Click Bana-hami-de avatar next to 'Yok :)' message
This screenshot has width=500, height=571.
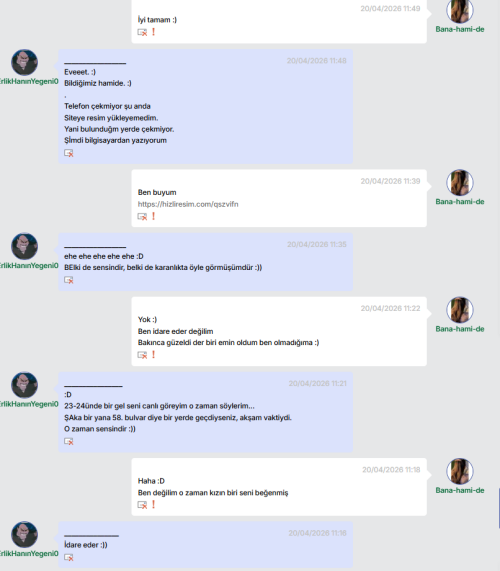460,310
